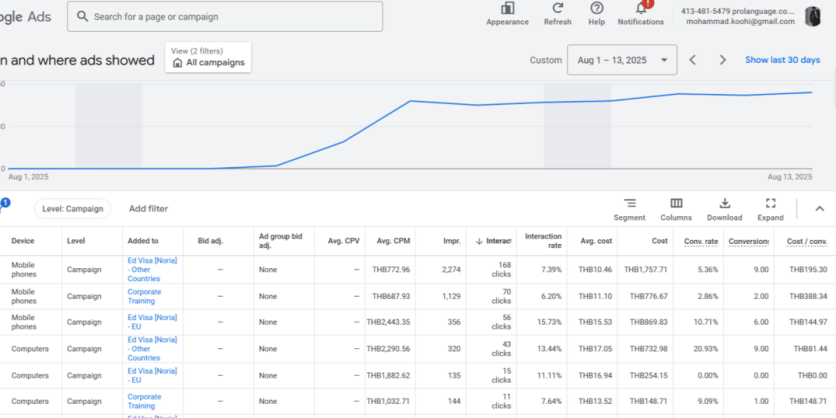Viewport: 836px width, 418px height.
Task: Open Corporate Training link in 144 impressions row
Action: pos(144,401)
